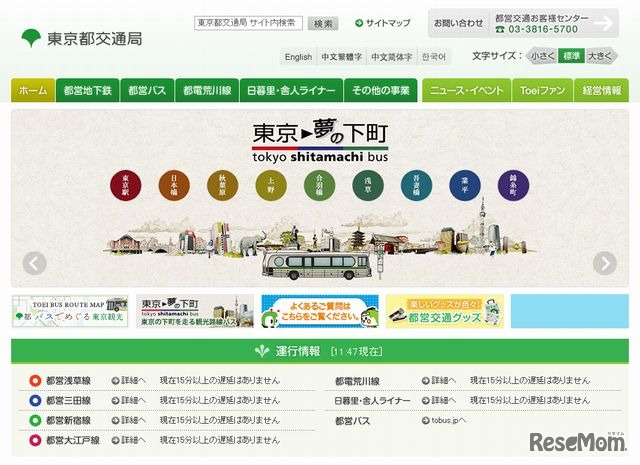This screenshot has height=465, width=640.
Task: Open the 都営交通グッズ banner
Action: 445,311
